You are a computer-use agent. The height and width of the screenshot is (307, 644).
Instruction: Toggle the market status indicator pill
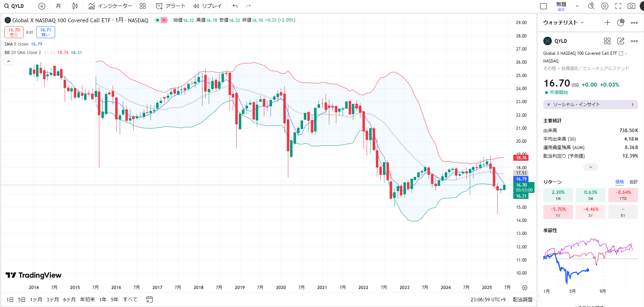coord(161,20)
